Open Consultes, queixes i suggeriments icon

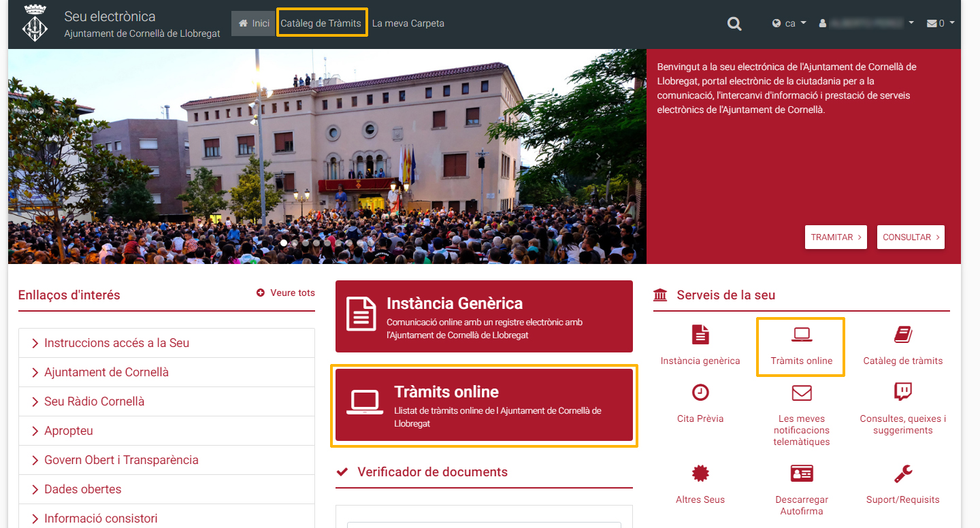(902, 393)
